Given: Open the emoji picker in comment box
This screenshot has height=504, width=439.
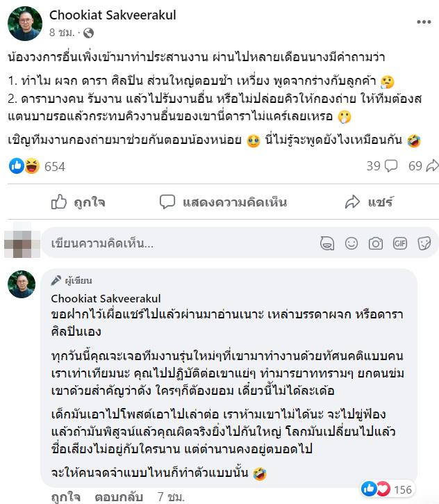Looking at the screenshot, I should click(x=351, y=244).
